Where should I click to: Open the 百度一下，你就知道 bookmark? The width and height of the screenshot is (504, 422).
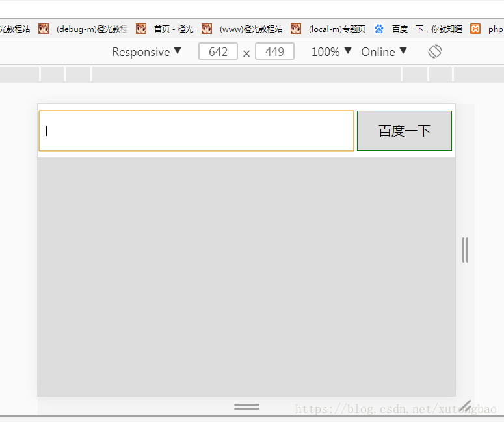[x=427, y=29]
